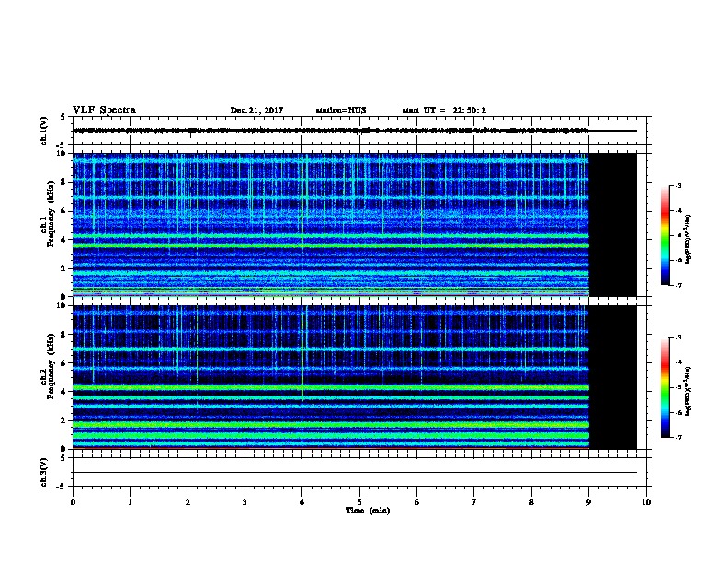Click time axis tick label "1"
Viewport: 728px width, 563px height.
(x=130, y=502)
